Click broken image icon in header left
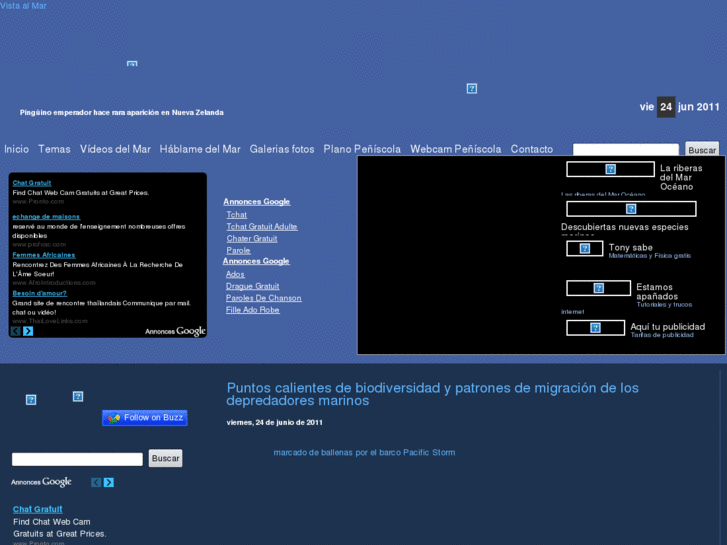The height and width of the screenshot is (545, 727). (x=132, y=64)
